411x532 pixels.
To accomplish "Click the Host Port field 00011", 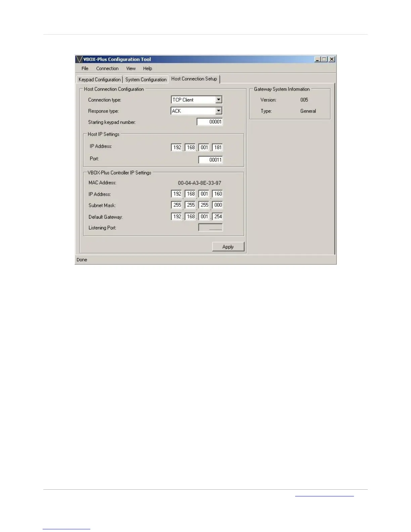I will [x=211, y=160].
